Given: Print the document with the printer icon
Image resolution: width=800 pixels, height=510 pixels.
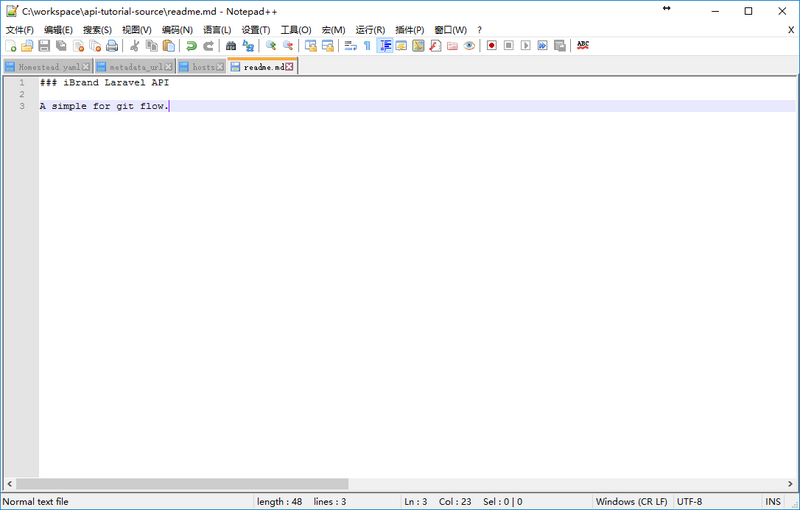Looking at the screenshot, I should (112, 46).
